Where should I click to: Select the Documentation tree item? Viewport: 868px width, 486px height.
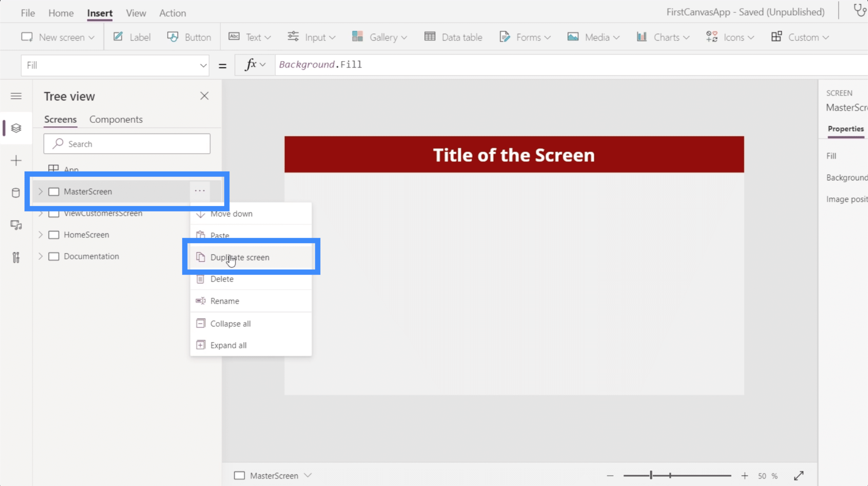click(x=127, y=256)
